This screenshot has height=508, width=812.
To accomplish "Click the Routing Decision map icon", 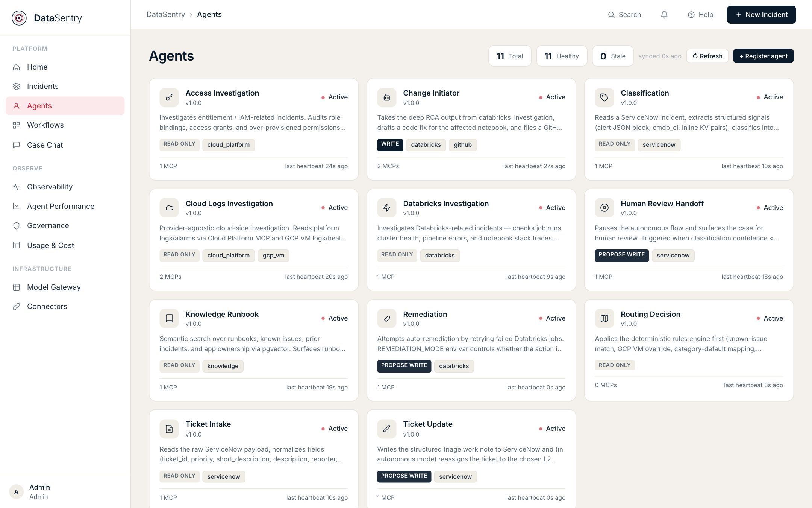I will click(604, 318).
